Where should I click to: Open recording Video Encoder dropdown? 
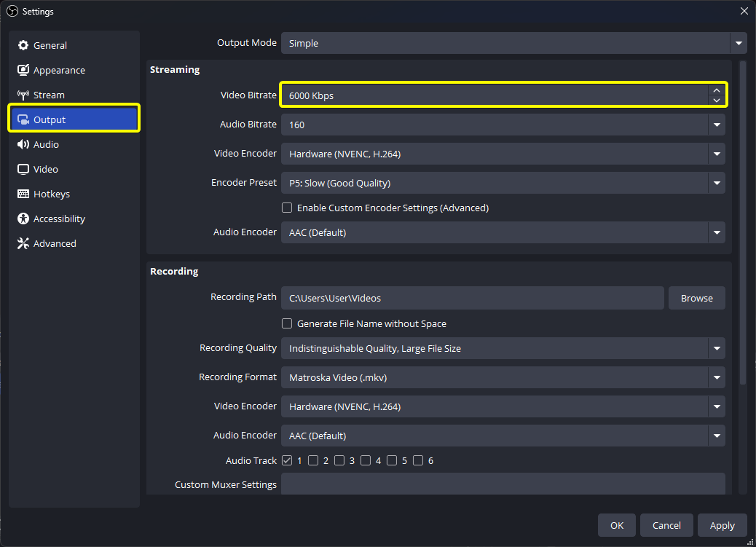pyautogui.click(x=503, y=406)
